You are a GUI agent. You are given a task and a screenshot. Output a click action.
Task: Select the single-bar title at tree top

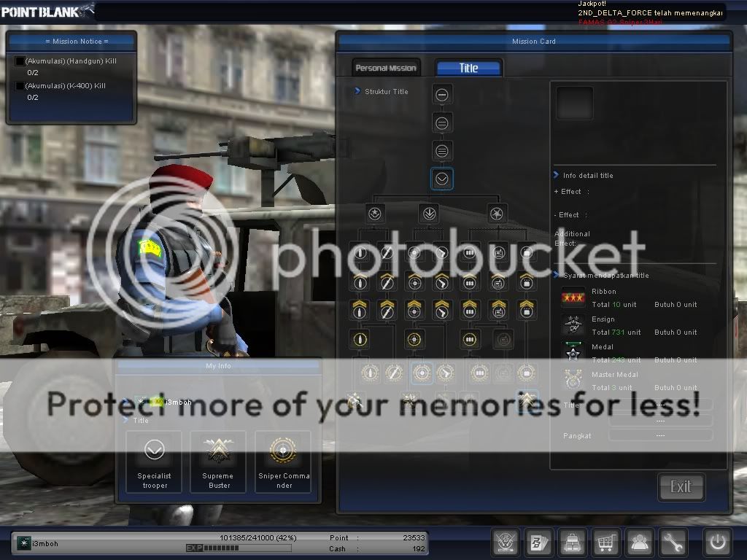point(442,95)
